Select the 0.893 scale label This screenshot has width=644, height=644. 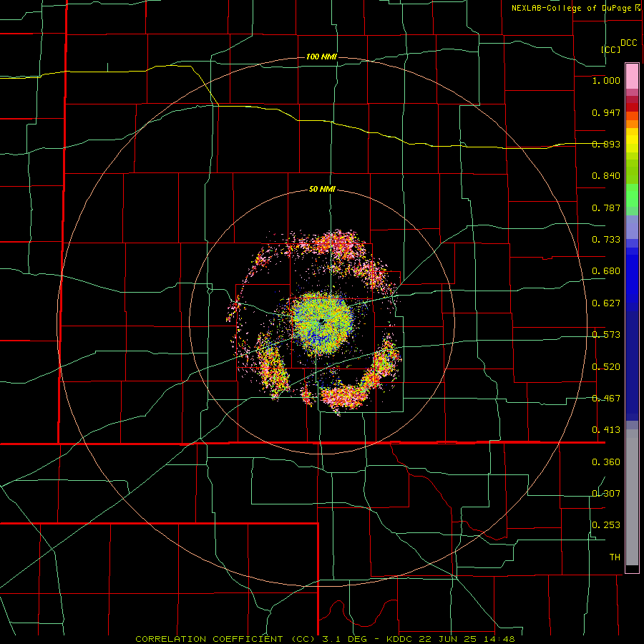[606, 144]
